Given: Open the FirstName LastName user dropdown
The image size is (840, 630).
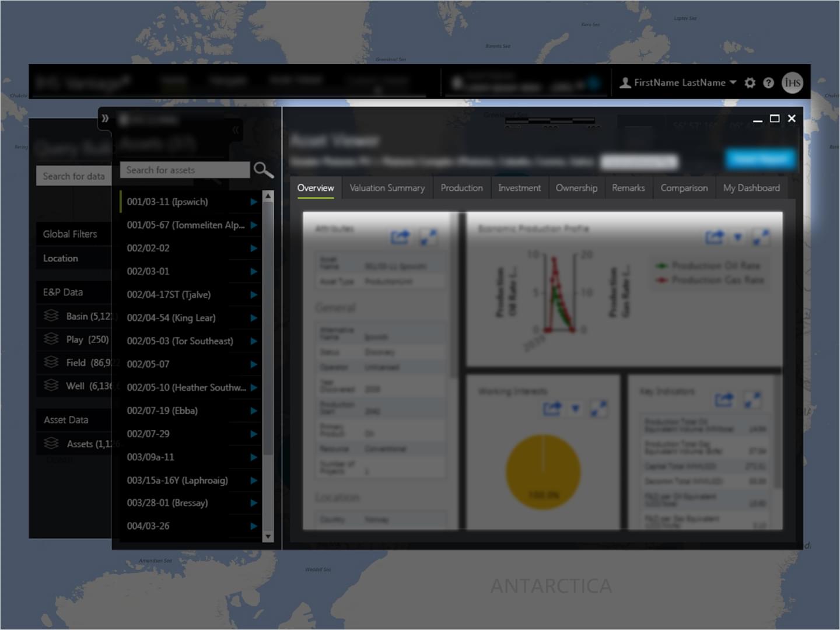Looking at the screenshot, I should point(685,83).
